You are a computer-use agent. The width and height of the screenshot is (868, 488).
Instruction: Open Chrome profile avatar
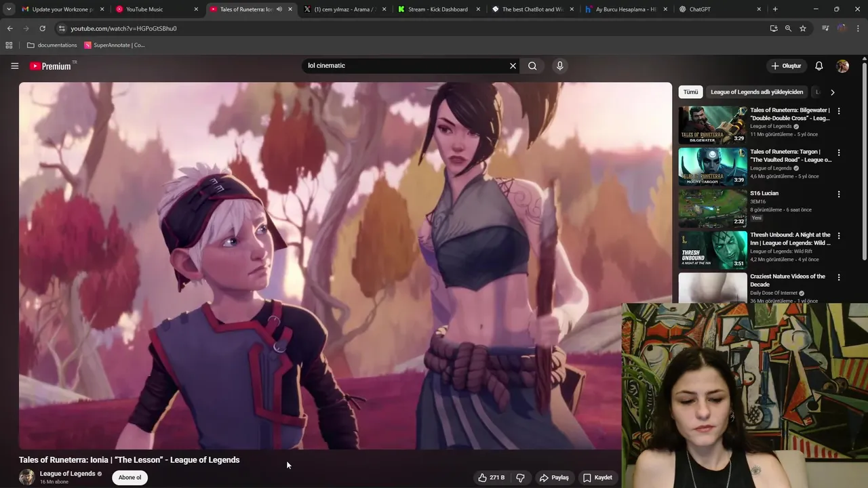click(842, 28)
